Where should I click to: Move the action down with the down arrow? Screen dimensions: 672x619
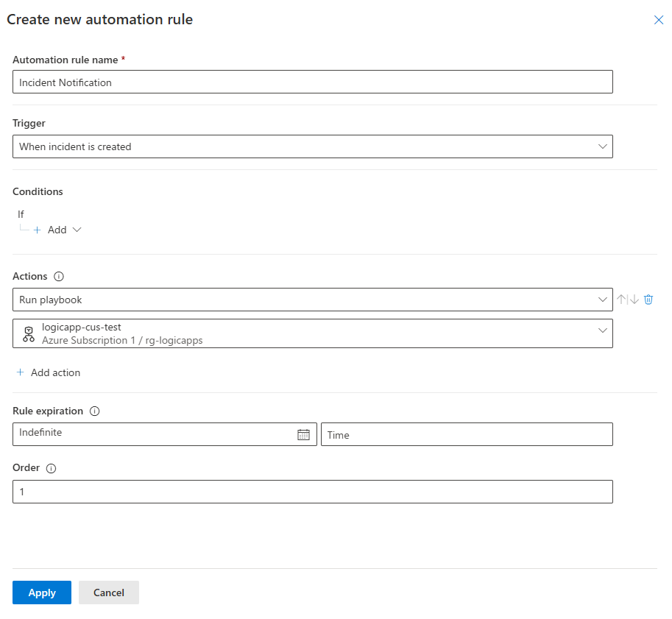pyautogui.click(x=634, y=300)
